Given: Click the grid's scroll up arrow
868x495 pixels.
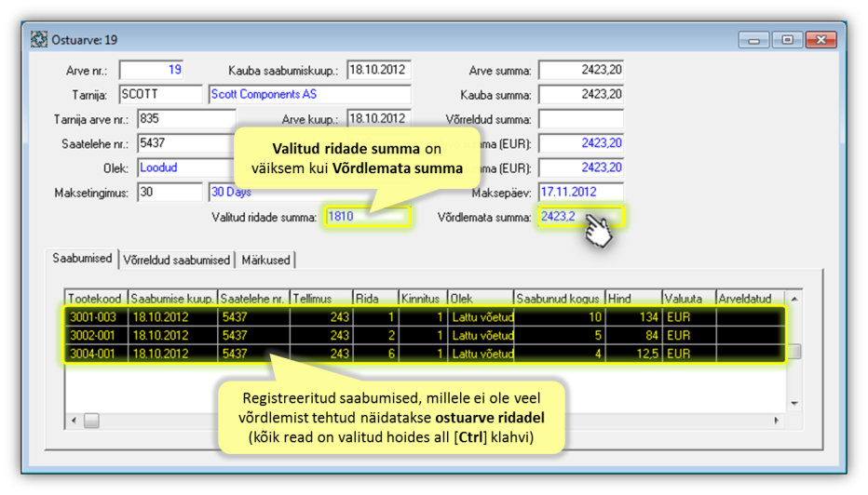Looking at the screenshot, I should 793,300.
